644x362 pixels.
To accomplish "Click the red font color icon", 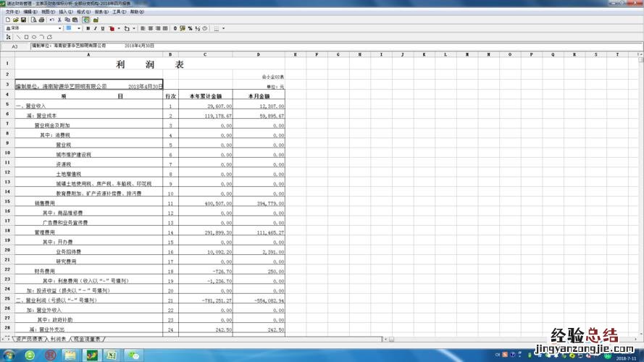I will pyautogui.click(x=112, y=28).
